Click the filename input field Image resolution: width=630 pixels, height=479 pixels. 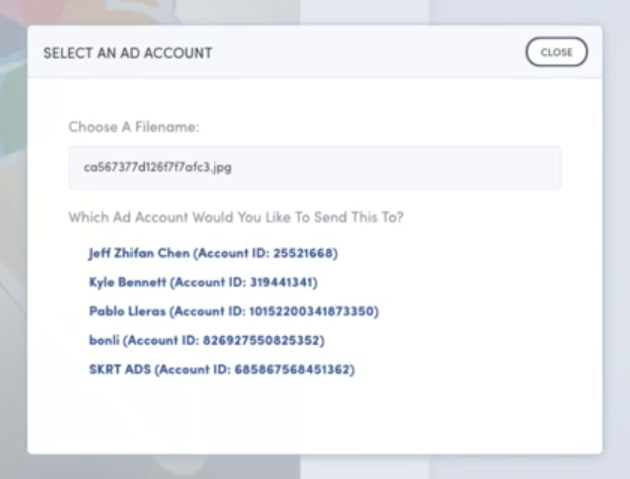point(314,167)
